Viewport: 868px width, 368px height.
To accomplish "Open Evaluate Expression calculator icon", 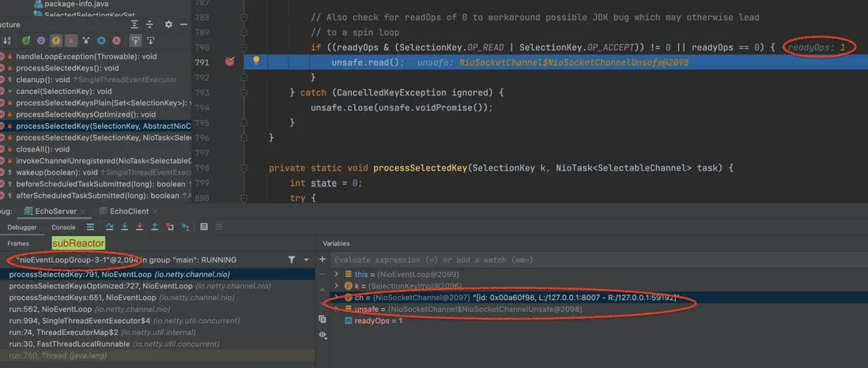I will (x=204, y=227).
